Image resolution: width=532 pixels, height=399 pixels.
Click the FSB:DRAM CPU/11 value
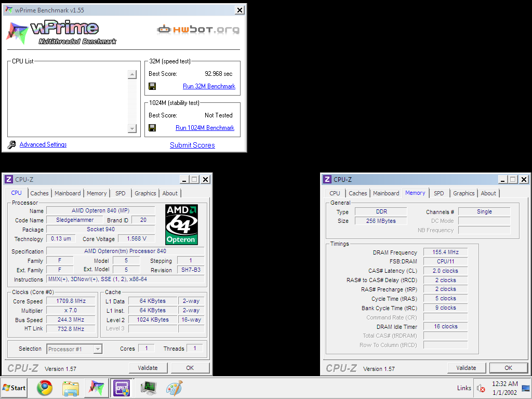tap(445, 261)
